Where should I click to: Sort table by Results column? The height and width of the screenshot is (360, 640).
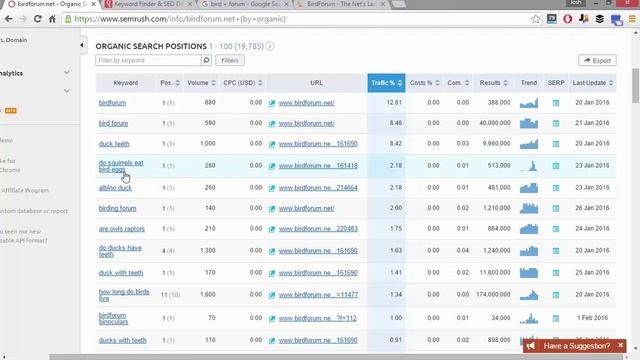pyautogui.click(x=493, y=83)
